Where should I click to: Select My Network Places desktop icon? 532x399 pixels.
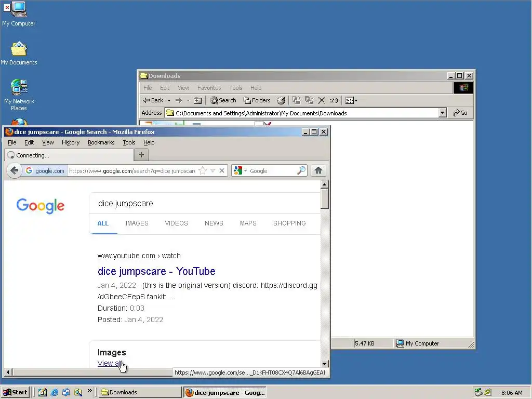19,96
